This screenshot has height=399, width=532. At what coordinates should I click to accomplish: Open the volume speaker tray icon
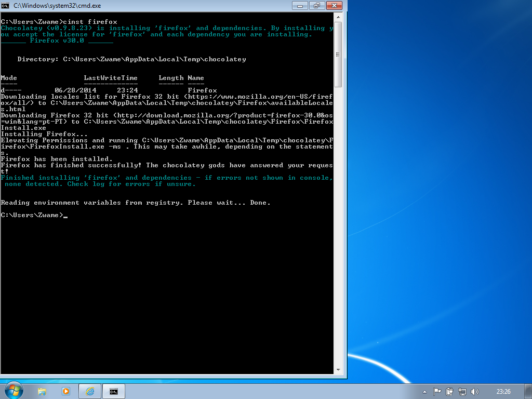pos(474,392)
